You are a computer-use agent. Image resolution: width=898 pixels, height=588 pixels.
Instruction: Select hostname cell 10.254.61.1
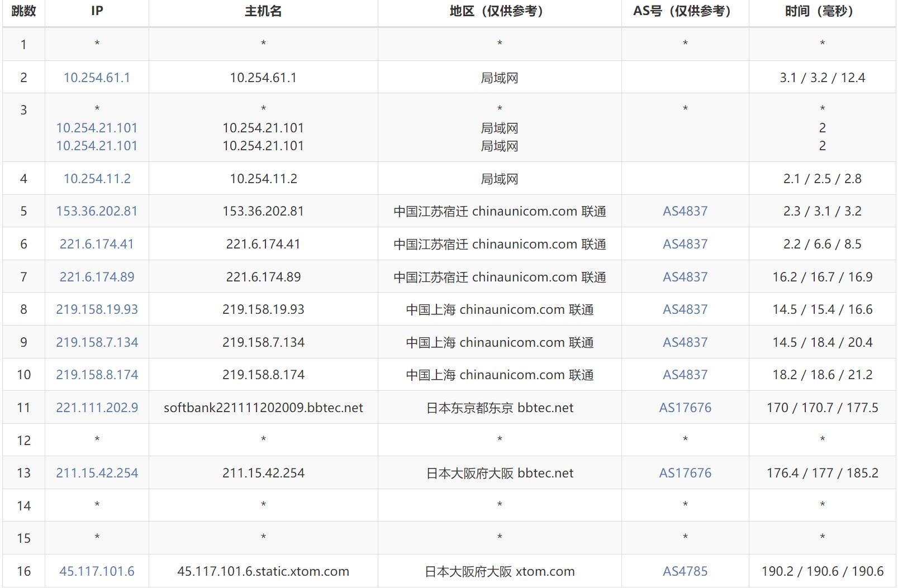[x=263, y=78]
